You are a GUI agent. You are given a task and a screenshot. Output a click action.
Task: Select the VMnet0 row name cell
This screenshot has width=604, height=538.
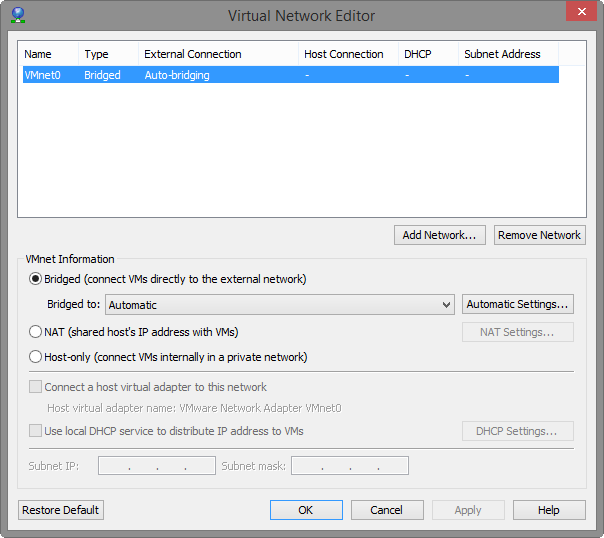42,75
